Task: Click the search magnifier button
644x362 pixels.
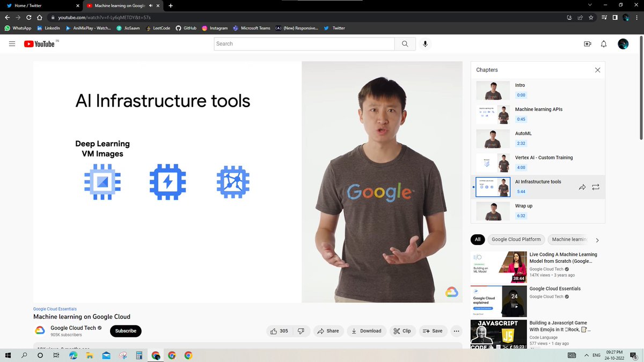Action: point(405,44)
